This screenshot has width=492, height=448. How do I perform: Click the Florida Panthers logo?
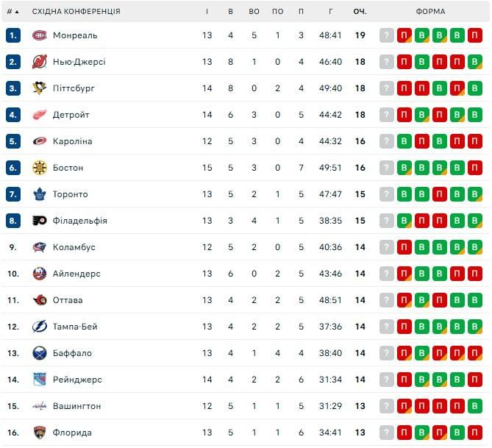(40, 433)
